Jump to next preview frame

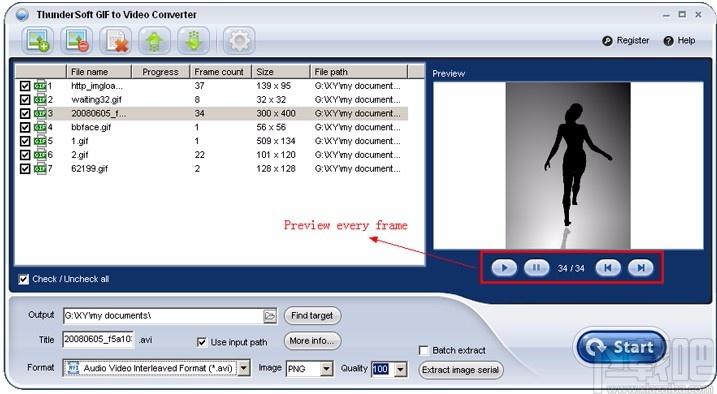click(x=641, y=268)
